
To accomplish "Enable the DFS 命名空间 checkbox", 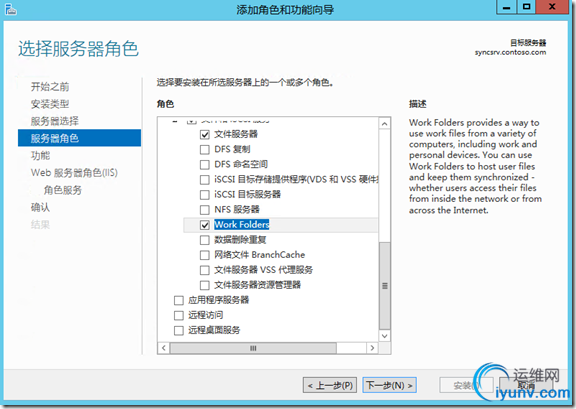I will coord(205,165).
